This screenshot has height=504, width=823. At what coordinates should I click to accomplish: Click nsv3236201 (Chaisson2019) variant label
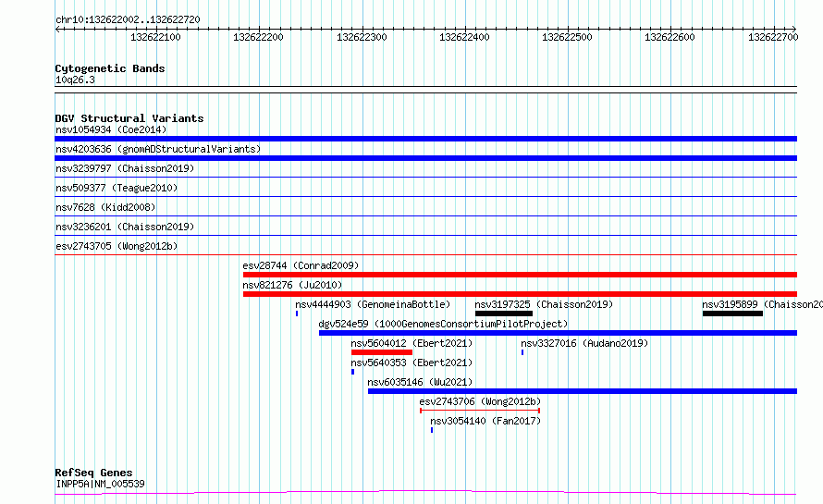tap(125, 227)
